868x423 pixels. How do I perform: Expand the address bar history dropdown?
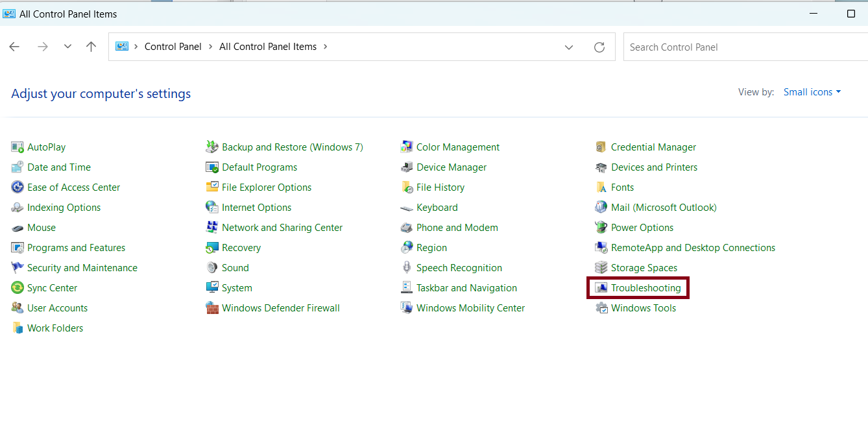pos(569,47)
